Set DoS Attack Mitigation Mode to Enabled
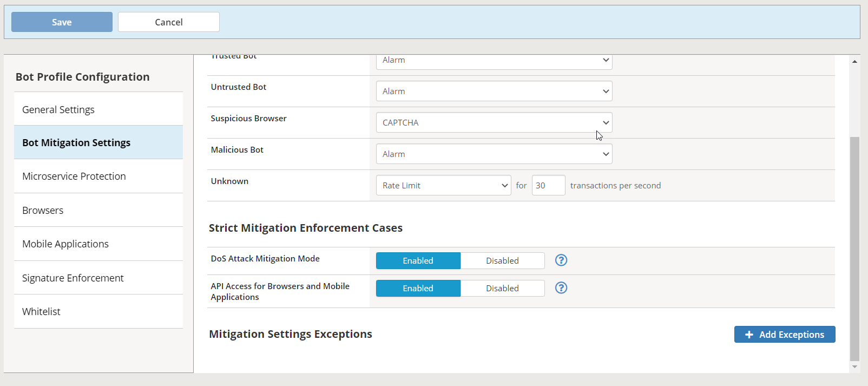 (418, 261)
